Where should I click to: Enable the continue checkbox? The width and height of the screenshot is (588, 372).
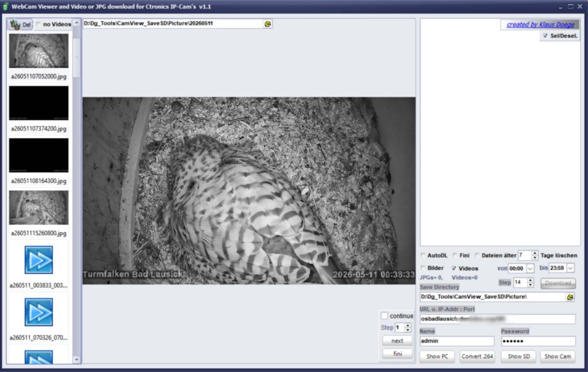[x=384, y=316]
